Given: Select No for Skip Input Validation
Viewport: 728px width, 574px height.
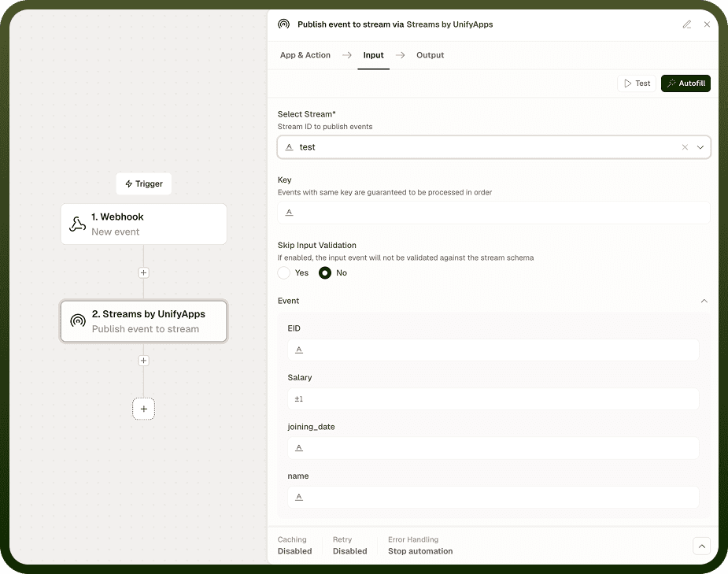Looking at the screenshot, I should [x=325, y=272].
